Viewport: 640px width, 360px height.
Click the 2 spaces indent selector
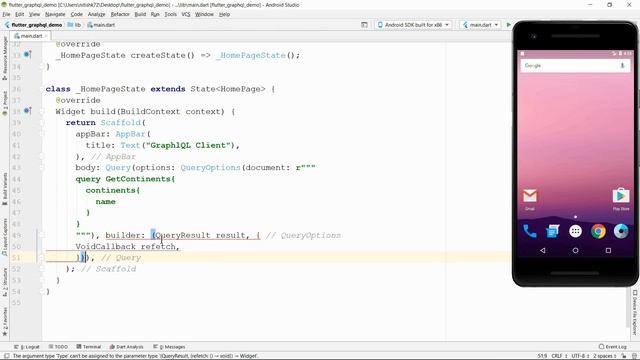click(605, 356)
